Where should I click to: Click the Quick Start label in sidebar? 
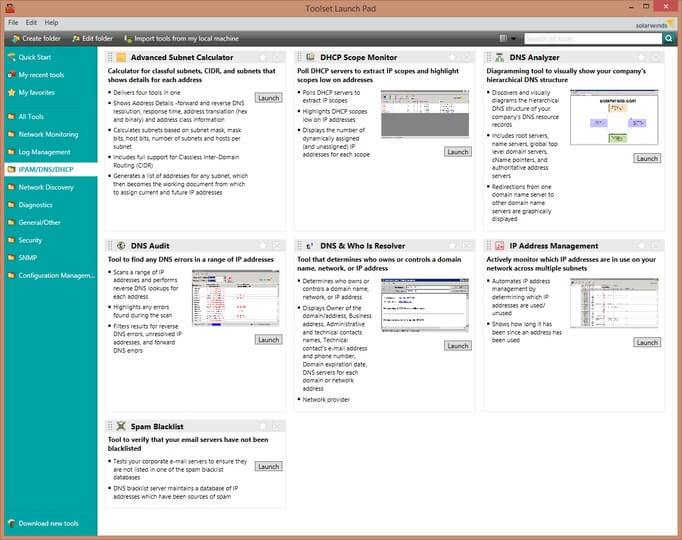[x=35, y=57]
